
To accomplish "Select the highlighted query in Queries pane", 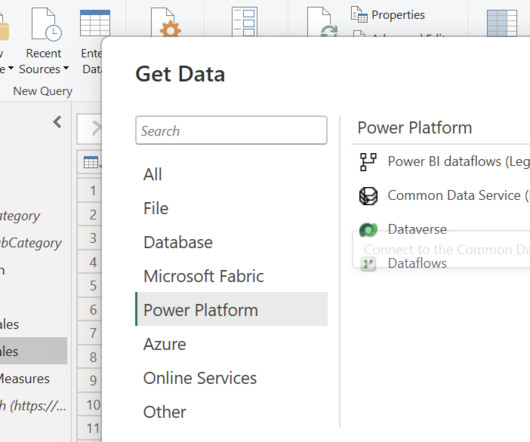I will tap(33, 351).
